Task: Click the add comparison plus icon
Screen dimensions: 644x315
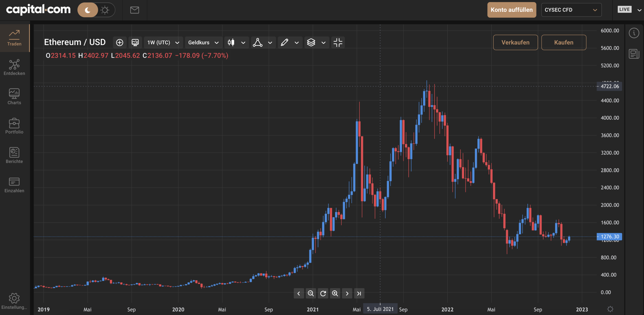Action: click(x=120, y=43)
